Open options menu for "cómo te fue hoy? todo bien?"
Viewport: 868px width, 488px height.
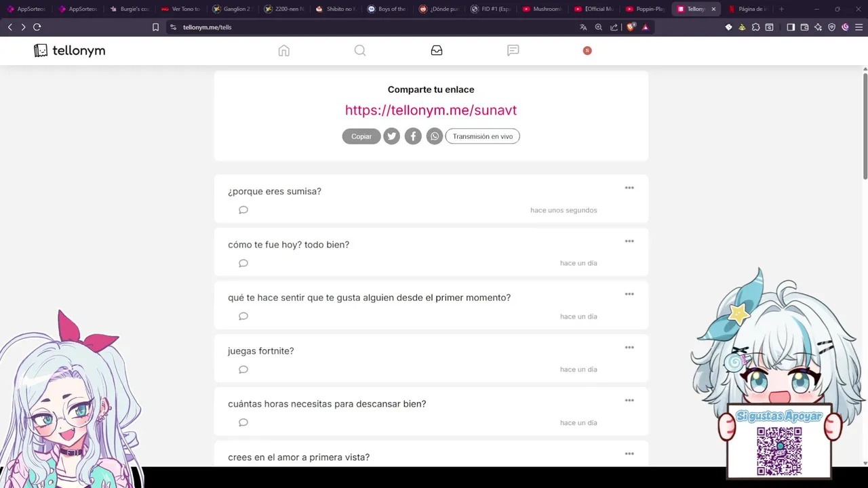[x=629, y=241]
